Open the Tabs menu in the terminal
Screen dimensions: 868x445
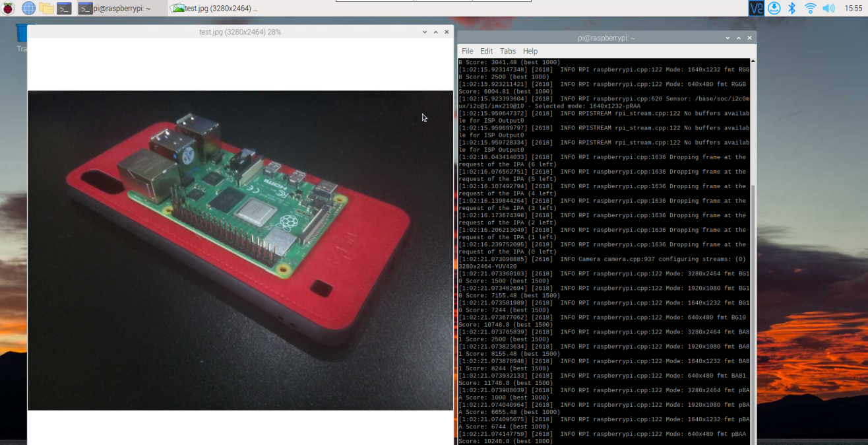pos(508,51)
